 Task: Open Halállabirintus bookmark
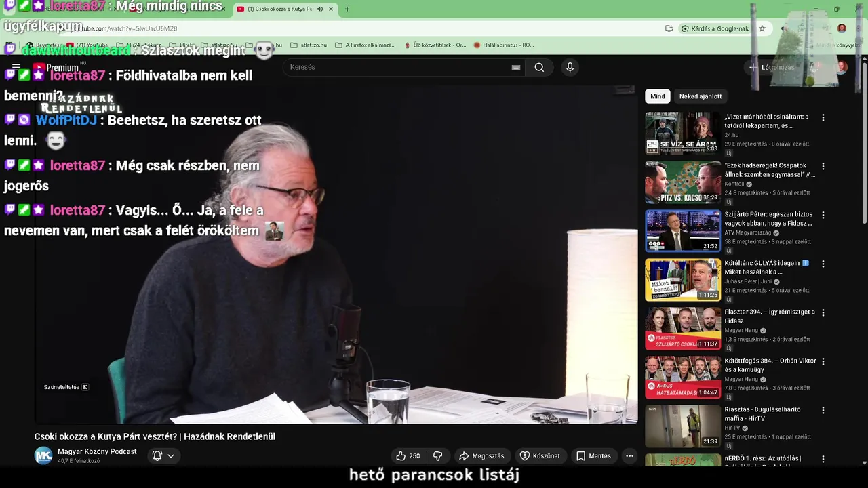click(x=504, y=45)
